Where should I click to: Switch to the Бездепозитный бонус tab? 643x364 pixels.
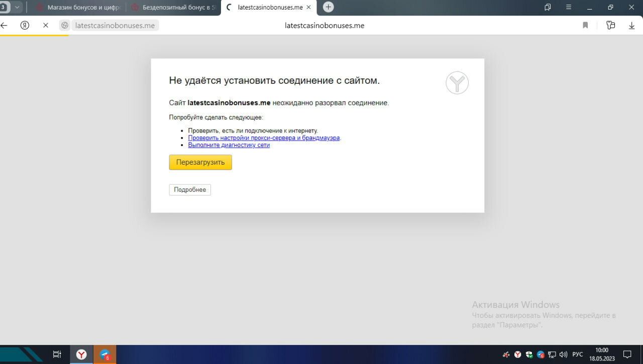(x=173, y=8)
